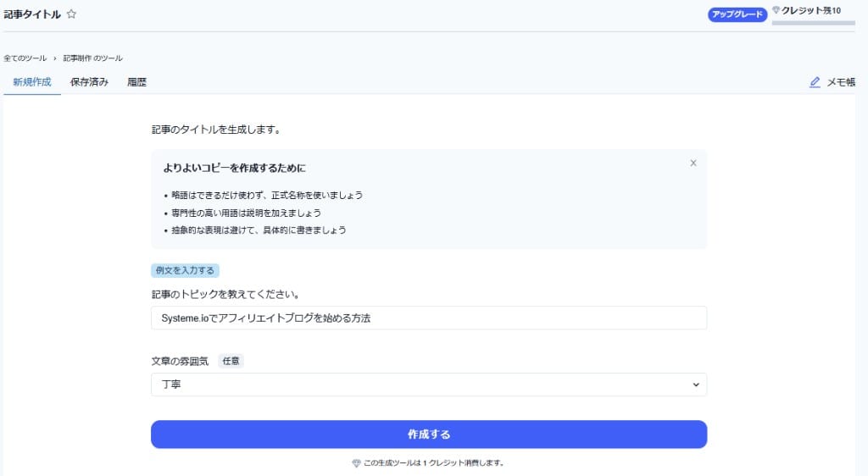Click the tip 略語はできるだけ使わず、正式名称を使いましょう

coord(267,195)
